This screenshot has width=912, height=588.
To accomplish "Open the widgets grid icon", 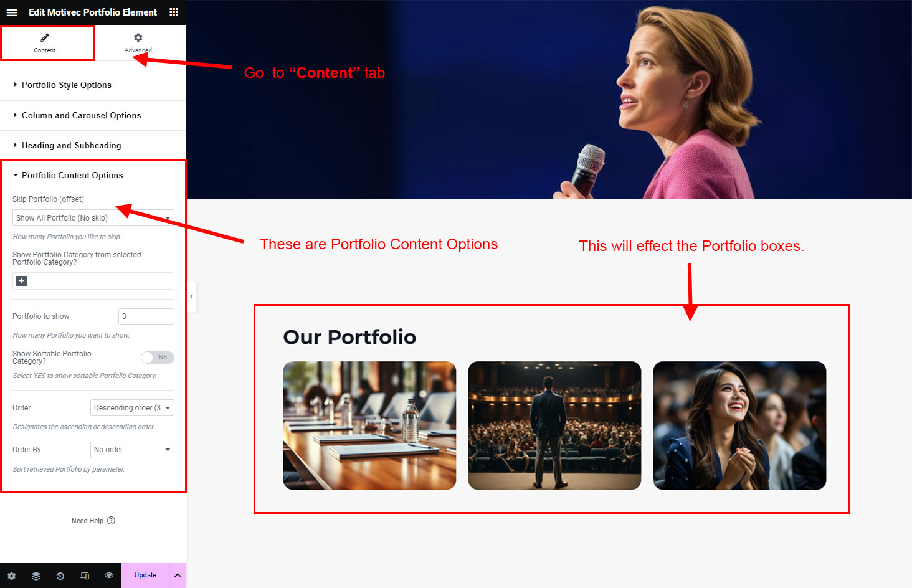I will (x=174, y=12).
